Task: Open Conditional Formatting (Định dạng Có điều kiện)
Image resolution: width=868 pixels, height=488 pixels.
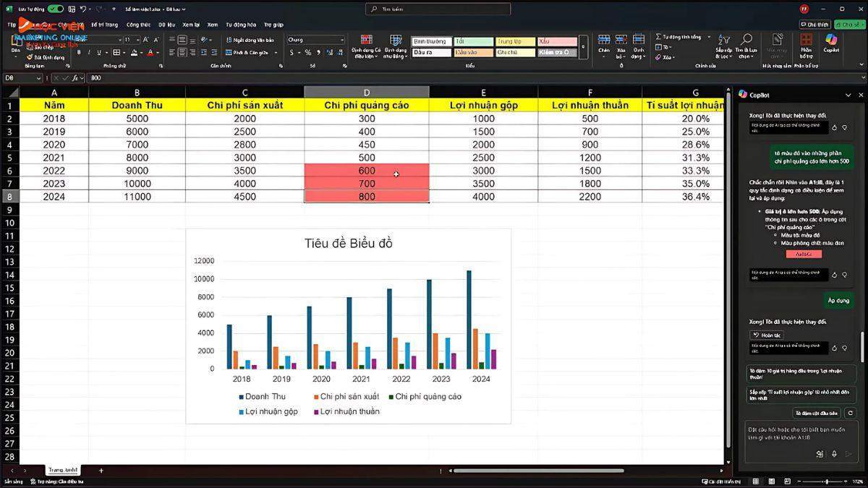Action: tap(366, 47)
